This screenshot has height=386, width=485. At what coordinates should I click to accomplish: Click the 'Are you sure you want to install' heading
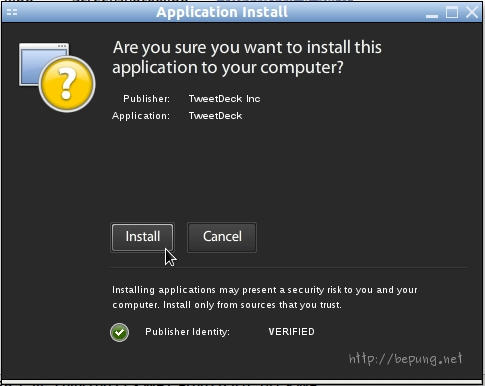click(x=247, y=57)
